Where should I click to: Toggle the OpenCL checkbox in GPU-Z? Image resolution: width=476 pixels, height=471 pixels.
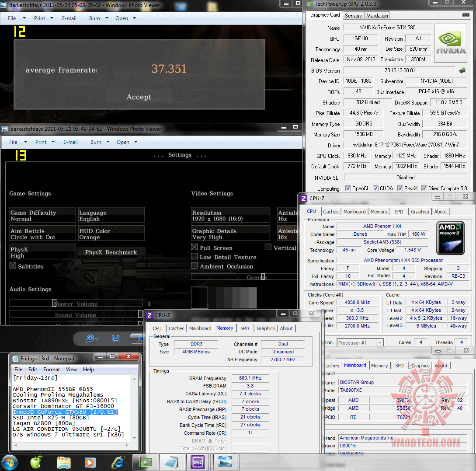click(x=348, y=188)
